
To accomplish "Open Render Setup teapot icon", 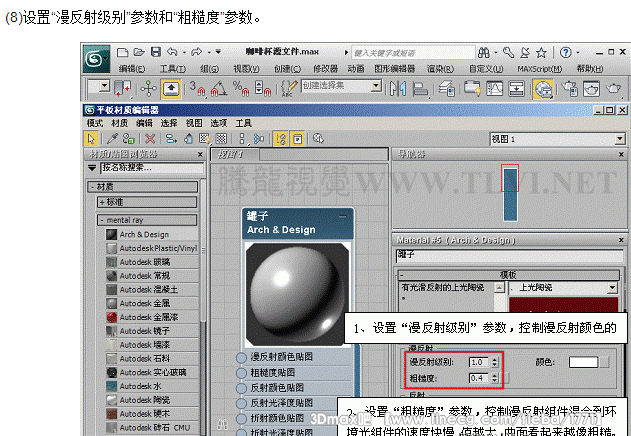I will (569, 89).
